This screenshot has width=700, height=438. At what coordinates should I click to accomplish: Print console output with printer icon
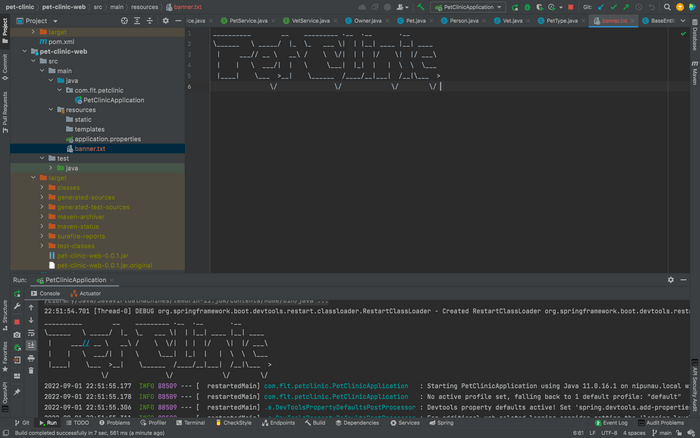[31, 358]
